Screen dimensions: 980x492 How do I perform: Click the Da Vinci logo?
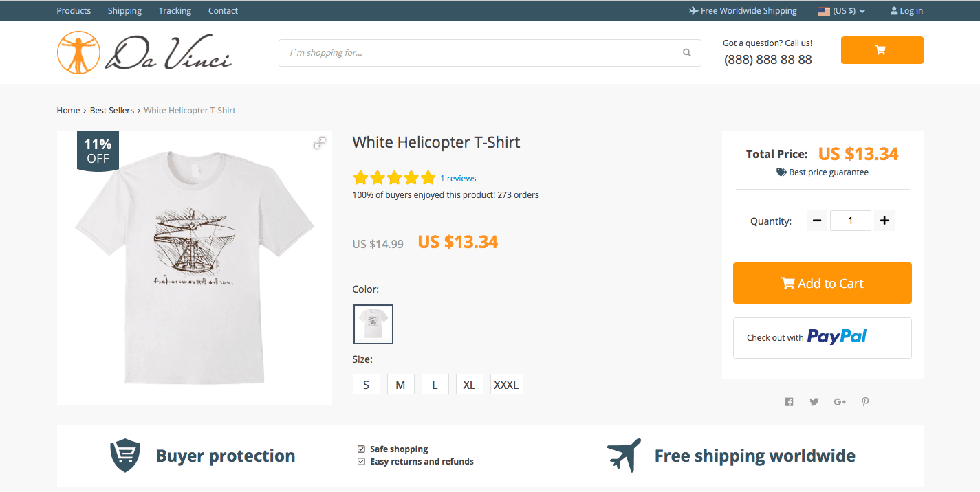pos(144,53)
